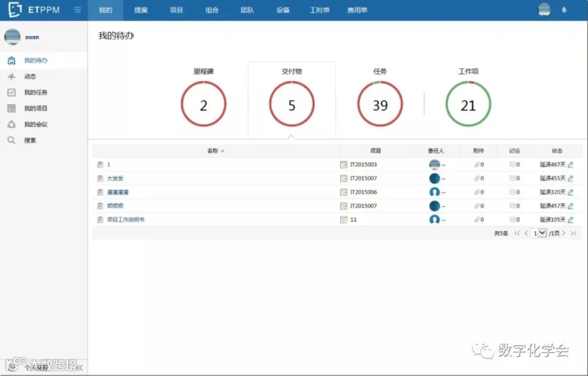
Task: Click the 状态 column header
Action: pos(557,150)
